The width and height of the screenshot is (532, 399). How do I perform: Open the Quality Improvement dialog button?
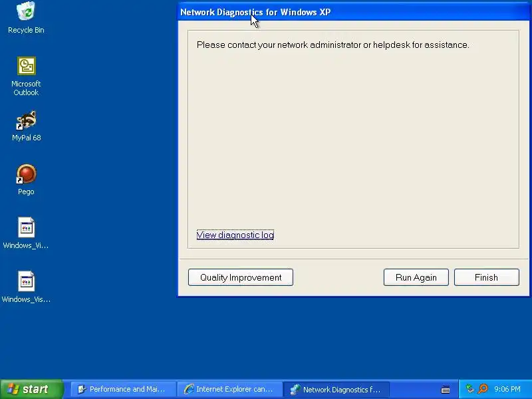pyautogui.click(x=241, y=277)
